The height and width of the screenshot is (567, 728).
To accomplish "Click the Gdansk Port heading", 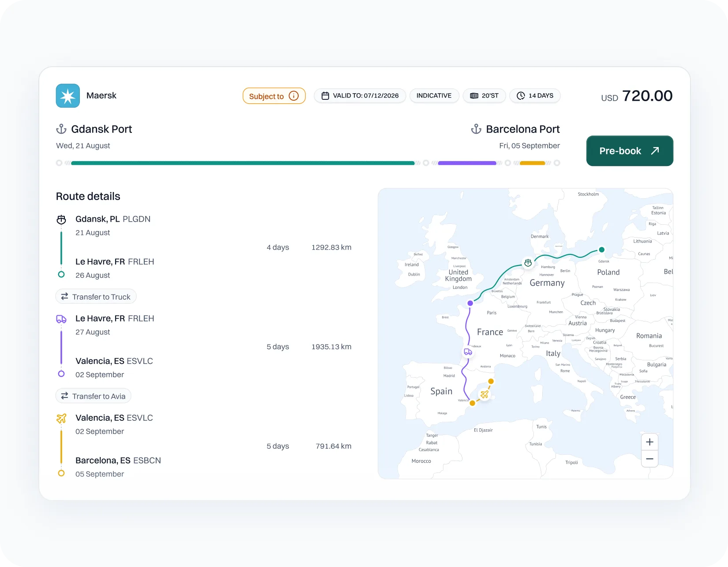I will 101,129.
